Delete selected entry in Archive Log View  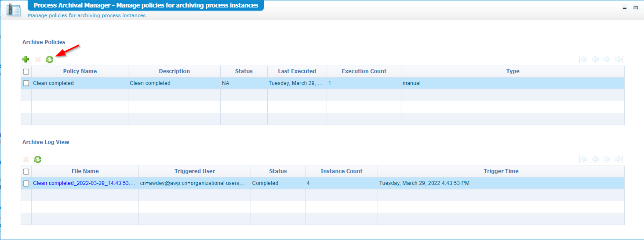click(26, 159)
